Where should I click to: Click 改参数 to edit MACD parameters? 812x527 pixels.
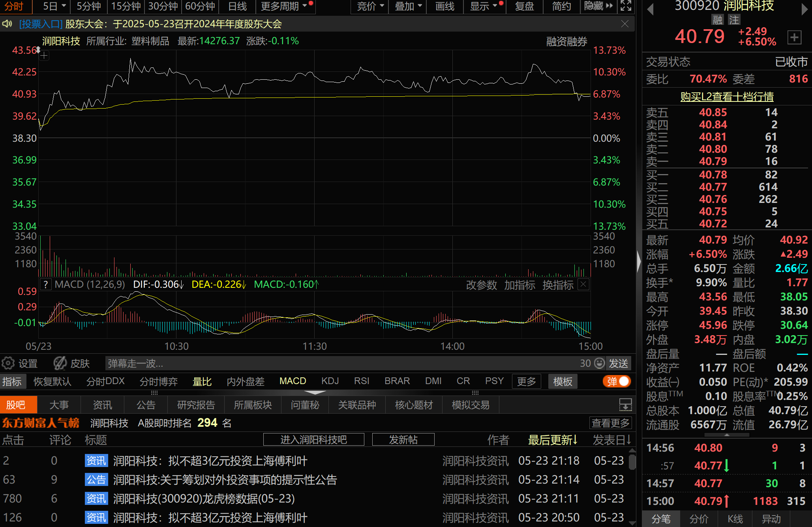(481, 285)
